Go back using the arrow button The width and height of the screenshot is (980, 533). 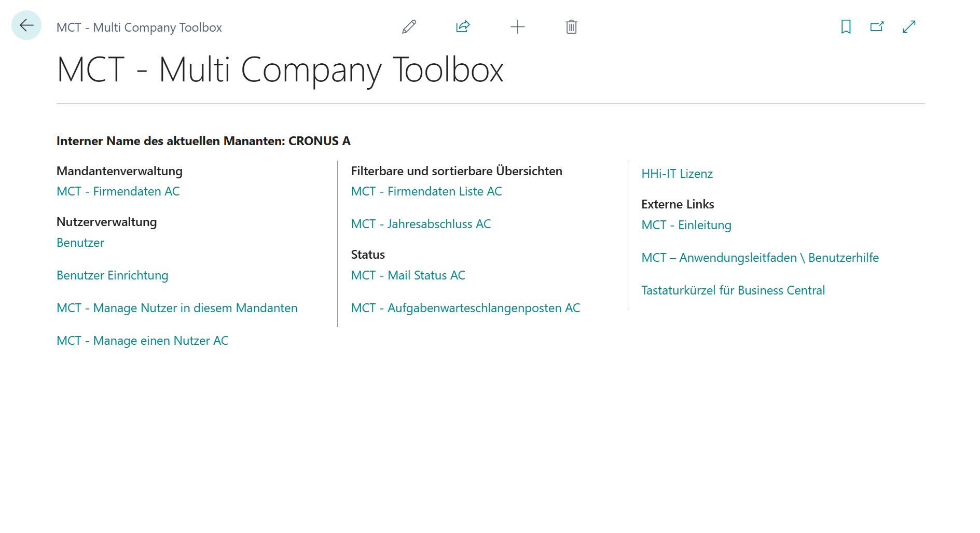(x=26, y=25)
